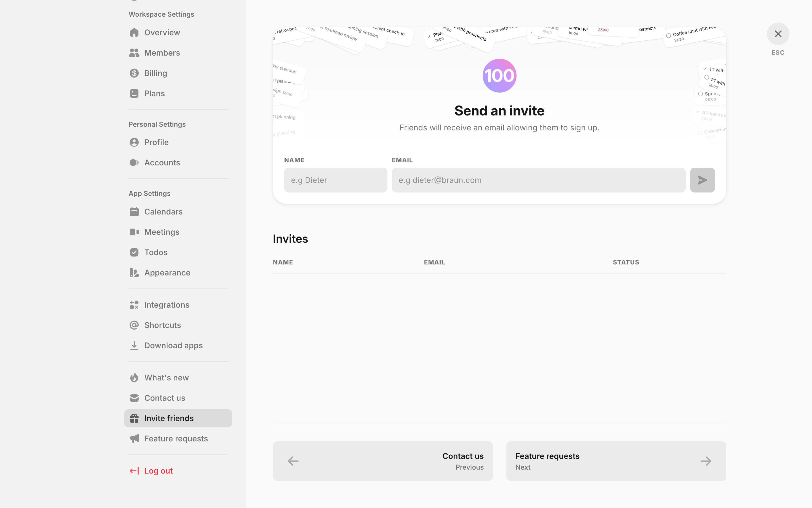812x508 pixels.
Task: Click the Billing dollar icon
Action: (134, 73)
